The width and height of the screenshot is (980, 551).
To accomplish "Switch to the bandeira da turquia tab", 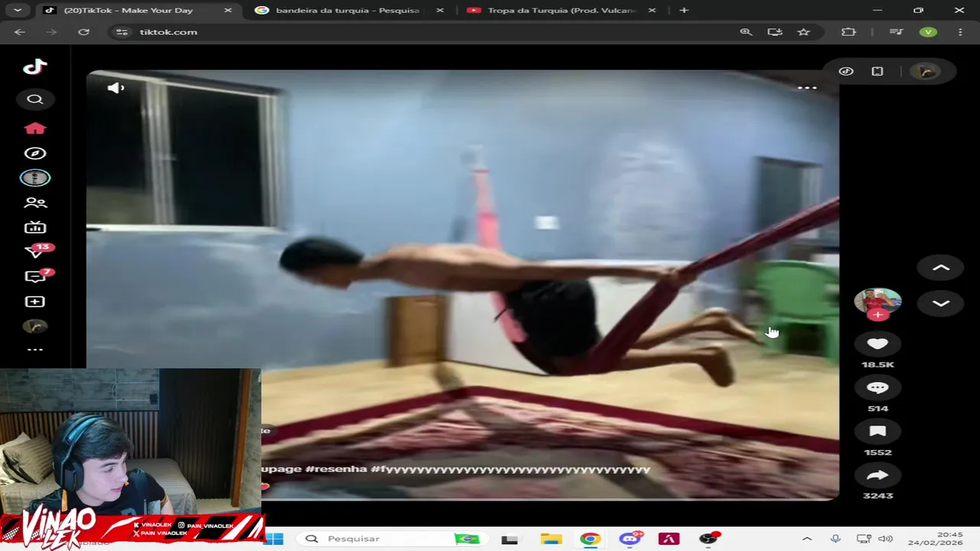I will (348, 10).
